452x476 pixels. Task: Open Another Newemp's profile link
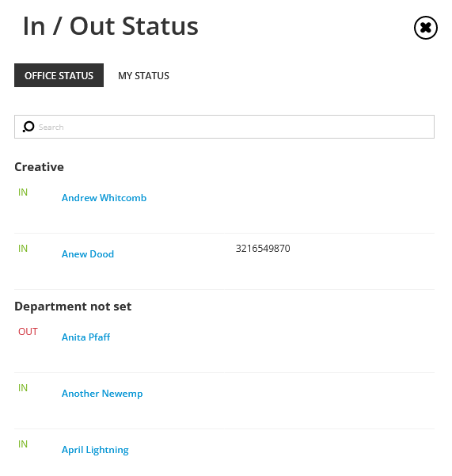click(102, 394)
